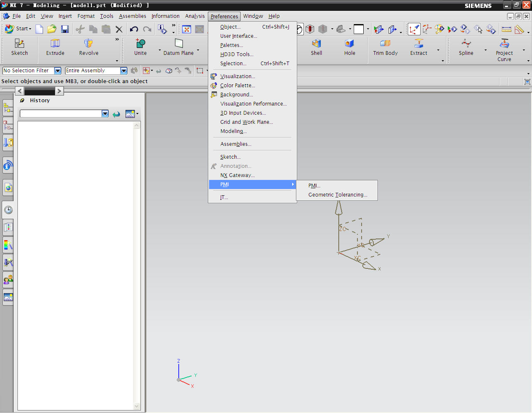Select the Revolve tool
Screen dimensions: 532x413
pyautogui.click(x=89, y=47)
